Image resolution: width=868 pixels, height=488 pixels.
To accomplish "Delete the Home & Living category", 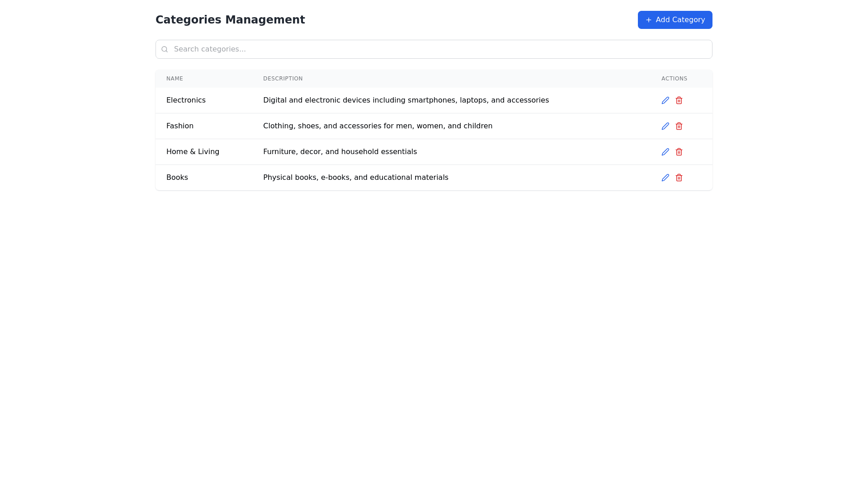I will 679,152.
